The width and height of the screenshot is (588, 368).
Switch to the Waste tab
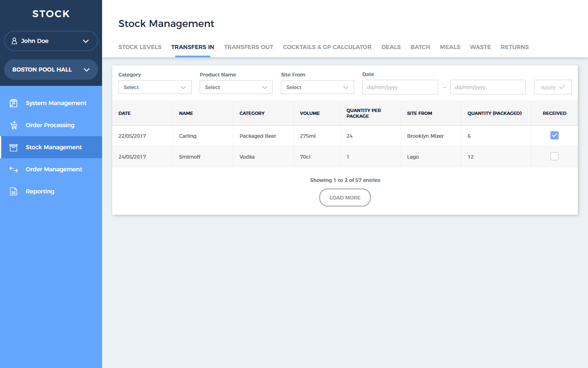click(480, 47)
